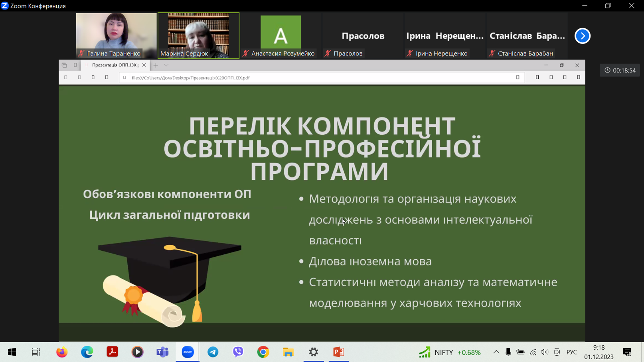Open Google Chrome from taskbar

263,352
